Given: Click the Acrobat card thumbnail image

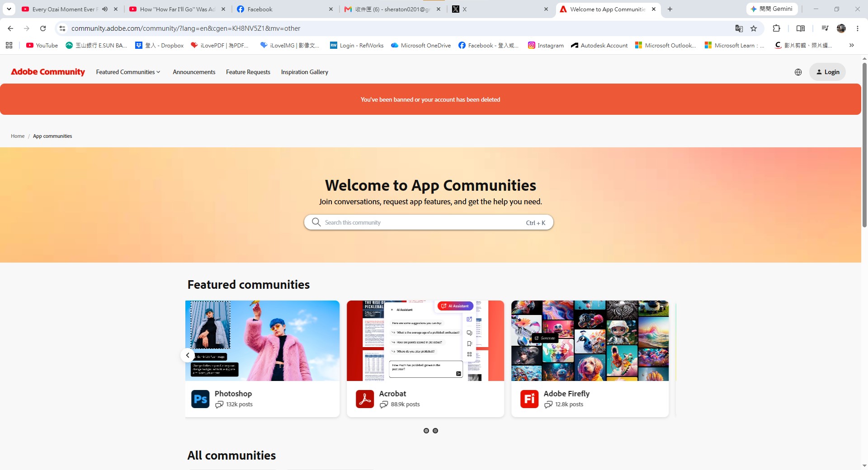Looking at the screenshot, I should click(425, 341).
